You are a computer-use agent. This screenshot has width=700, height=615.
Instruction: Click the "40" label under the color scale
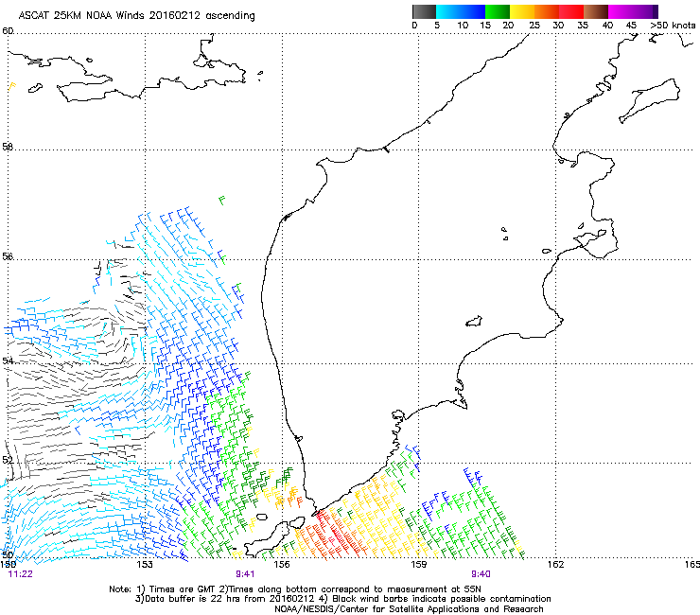[x=607, y=26]
